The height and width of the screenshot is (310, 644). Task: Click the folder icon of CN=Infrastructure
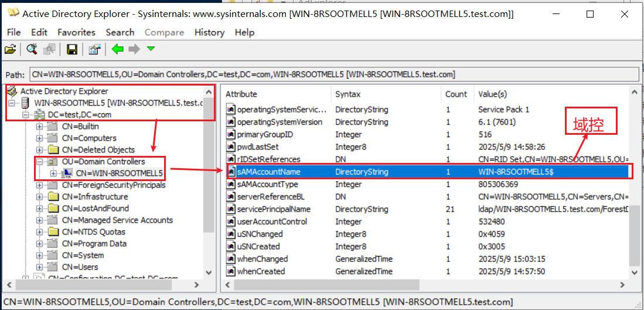click(53, 197)
